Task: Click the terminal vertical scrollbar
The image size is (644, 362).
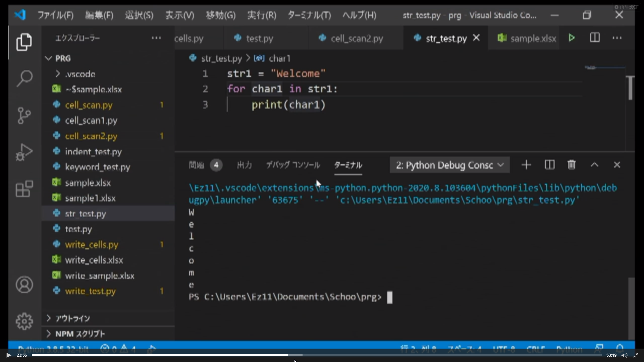Action: [631, 308]
